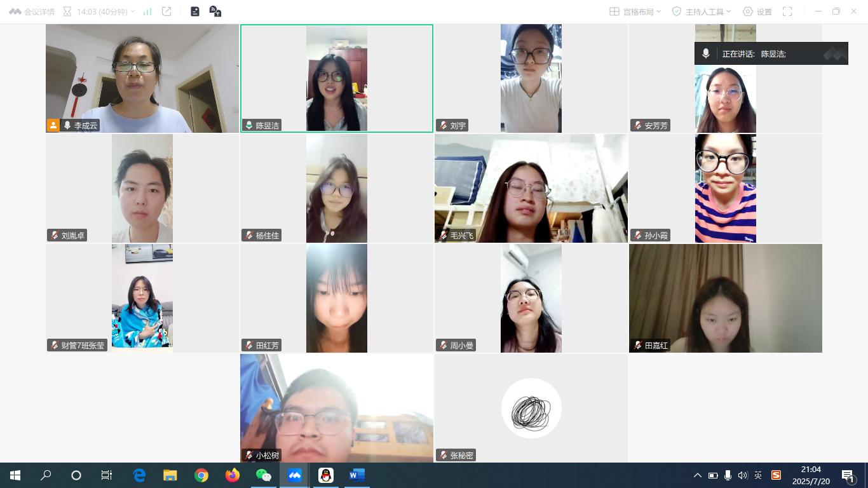Open WeChat from the taskbar
This screenshot has width=868, height=488.
(x=263, y=475)
